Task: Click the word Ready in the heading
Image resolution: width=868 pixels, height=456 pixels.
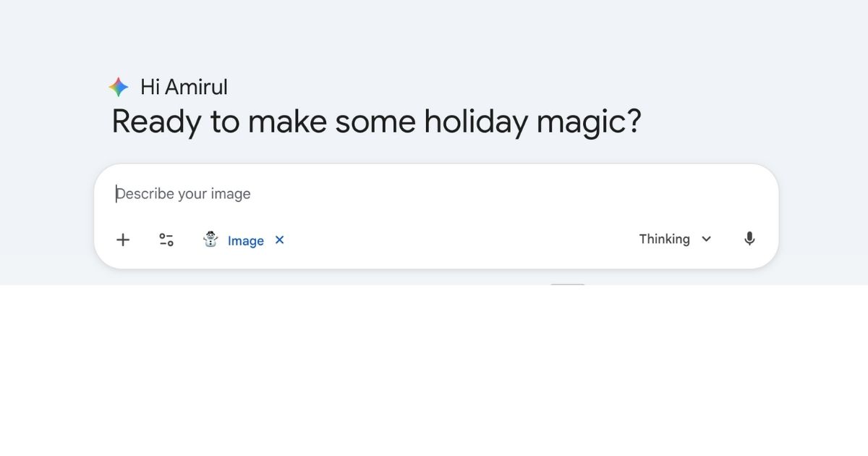Action: tap(156, 122)
